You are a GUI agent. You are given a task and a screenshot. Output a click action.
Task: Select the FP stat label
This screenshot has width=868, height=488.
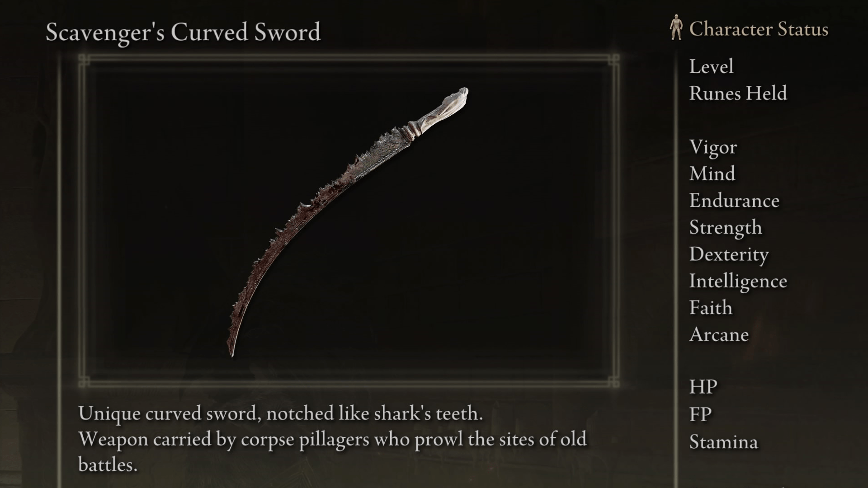700,414
